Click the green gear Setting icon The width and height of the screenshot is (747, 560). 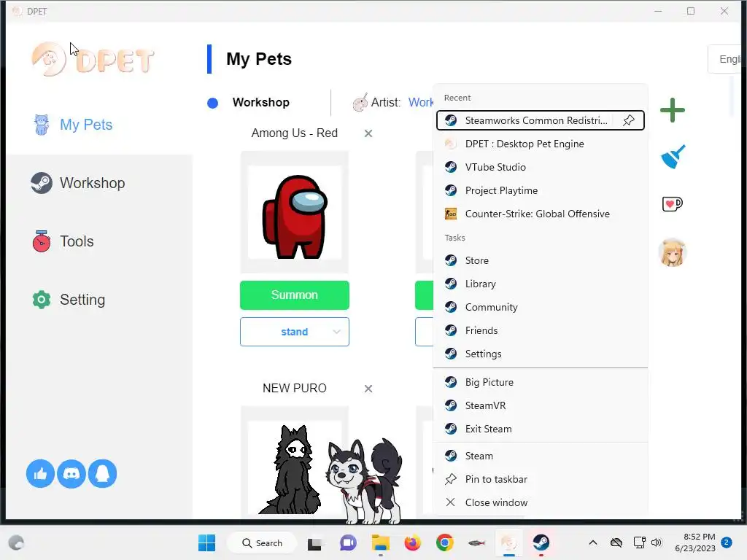click(x=42, y=300)
